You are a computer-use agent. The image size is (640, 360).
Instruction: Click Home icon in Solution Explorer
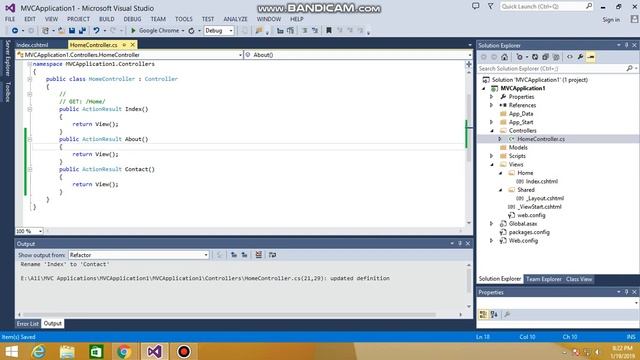click(504, 57)
